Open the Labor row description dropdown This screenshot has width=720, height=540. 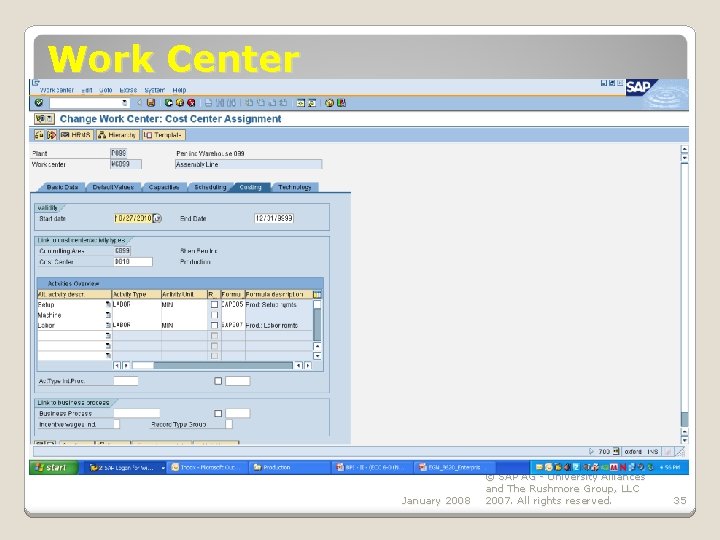tap(108, 325)
